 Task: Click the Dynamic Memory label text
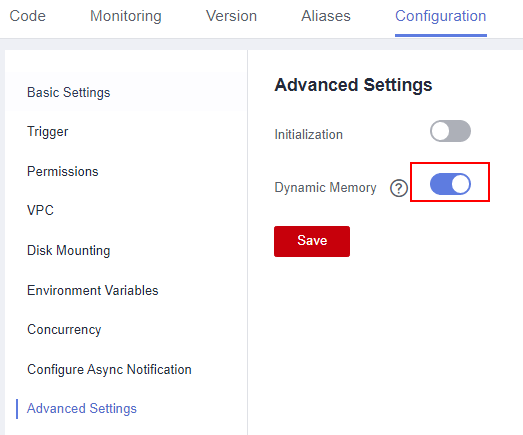click(325, 188)
